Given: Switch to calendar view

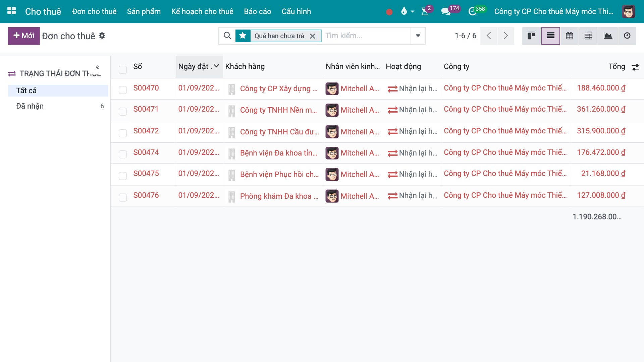Looking at the screenshot, I should [569, 36].
